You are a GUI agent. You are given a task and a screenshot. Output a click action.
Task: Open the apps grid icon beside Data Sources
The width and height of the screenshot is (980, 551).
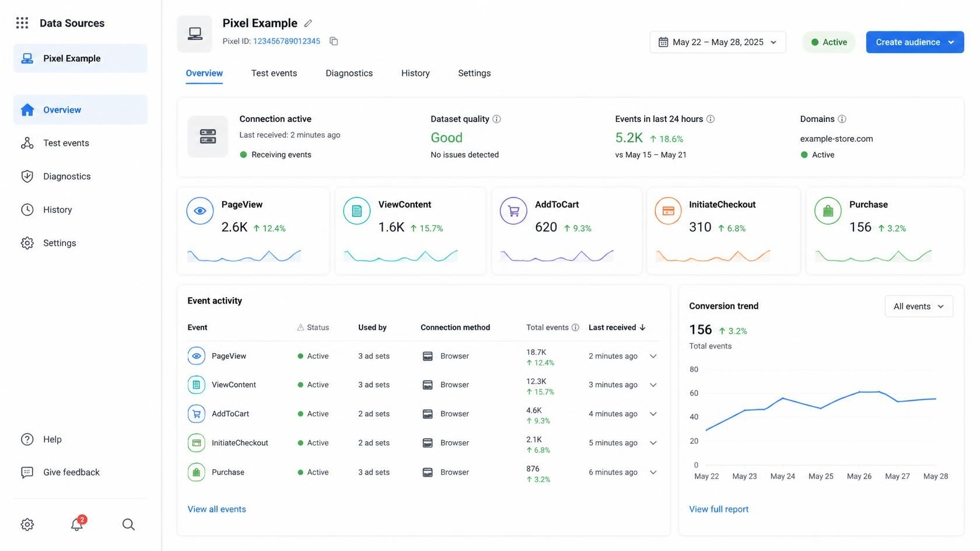click(22, 23)
